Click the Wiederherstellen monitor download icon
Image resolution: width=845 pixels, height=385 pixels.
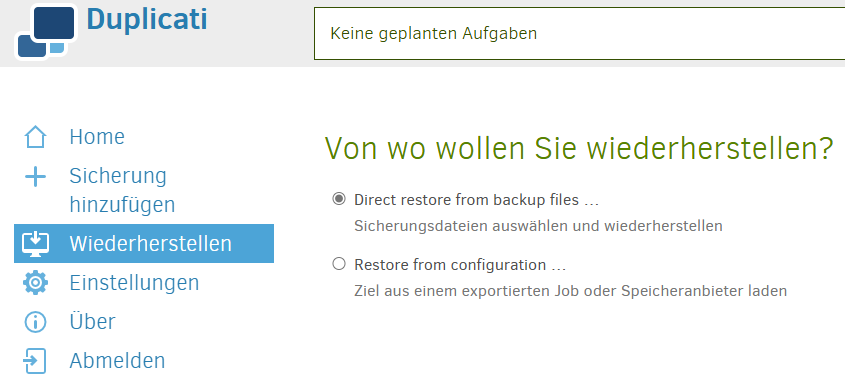click(35, 244)
